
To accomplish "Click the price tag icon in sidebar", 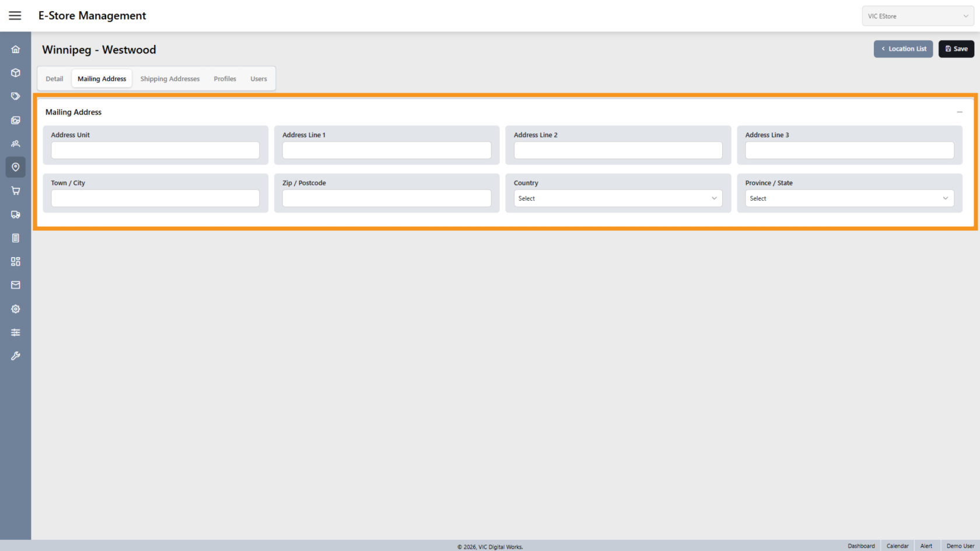I will (x=16, y=96).
